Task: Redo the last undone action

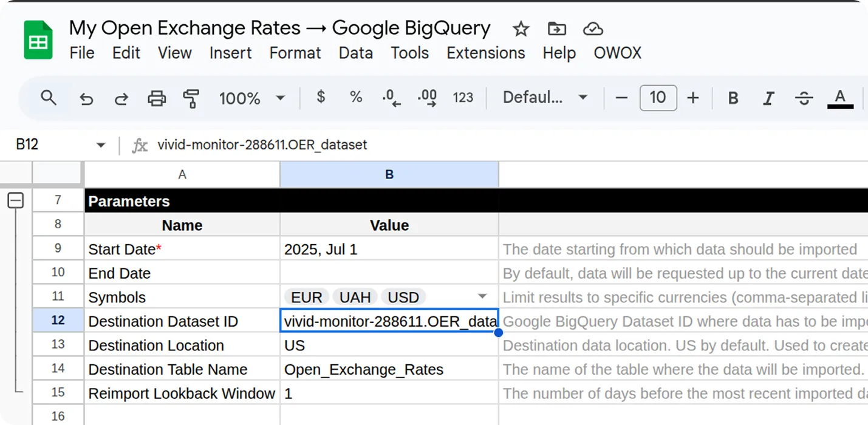Action: coord(121,98)
